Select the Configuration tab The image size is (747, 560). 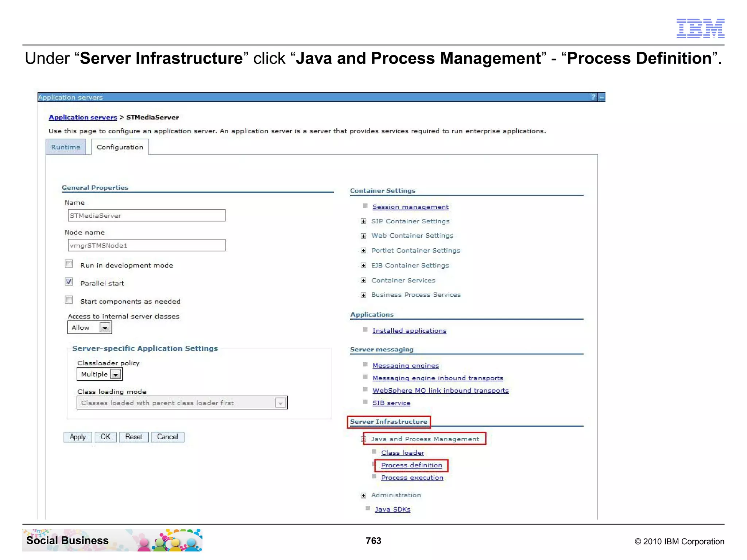click(120, 147)
